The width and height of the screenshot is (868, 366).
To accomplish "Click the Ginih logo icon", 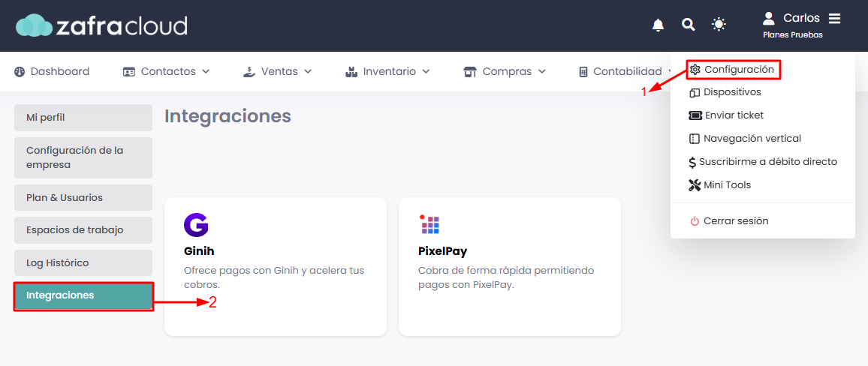I will [x=196, y=225].
